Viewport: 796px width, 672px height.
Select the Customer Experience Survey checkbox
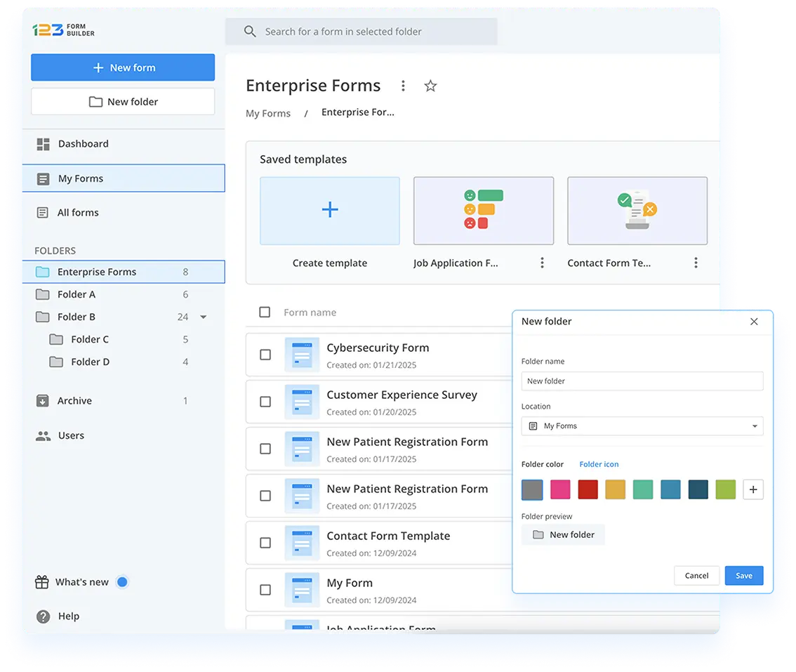pos(265,402)
